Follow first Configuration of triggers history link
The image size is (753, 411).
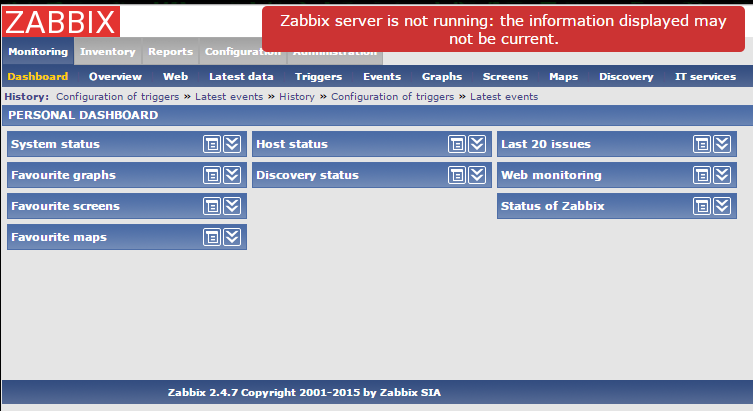(117, 97)
